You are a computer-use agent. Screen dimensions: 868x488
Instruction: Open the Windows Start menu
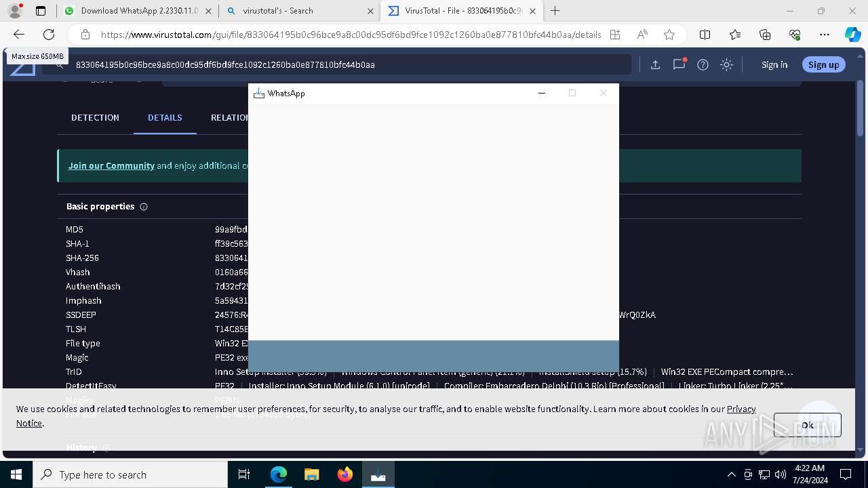16,474
